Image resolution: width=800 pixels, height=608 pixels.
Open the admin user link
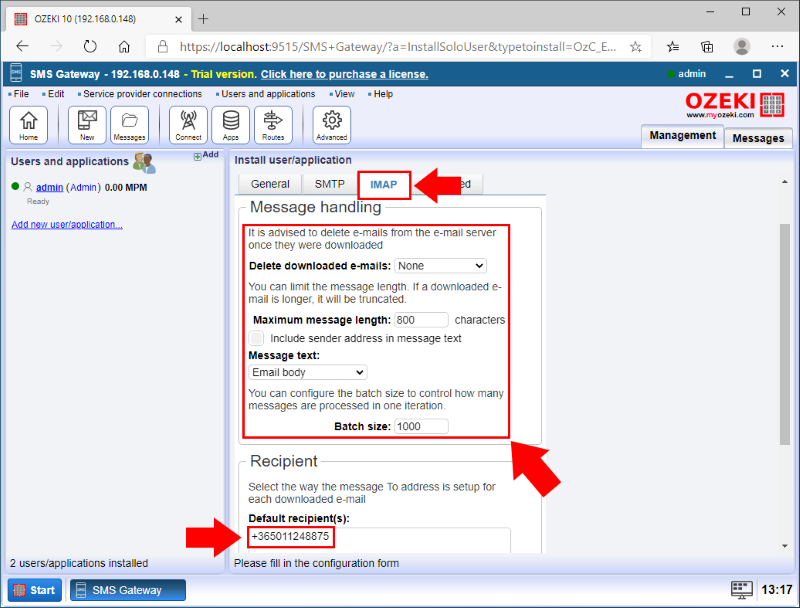49,187
